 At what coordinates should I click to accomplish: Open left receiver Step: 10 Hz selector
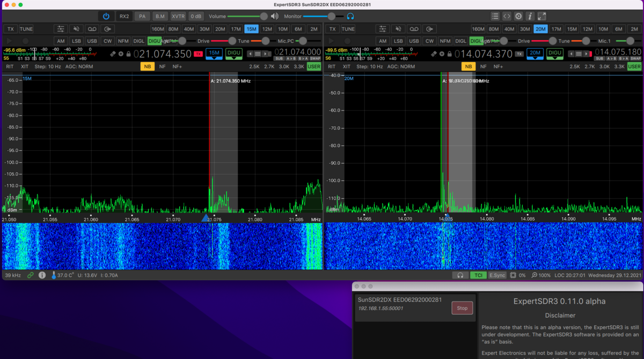(48, 67)
